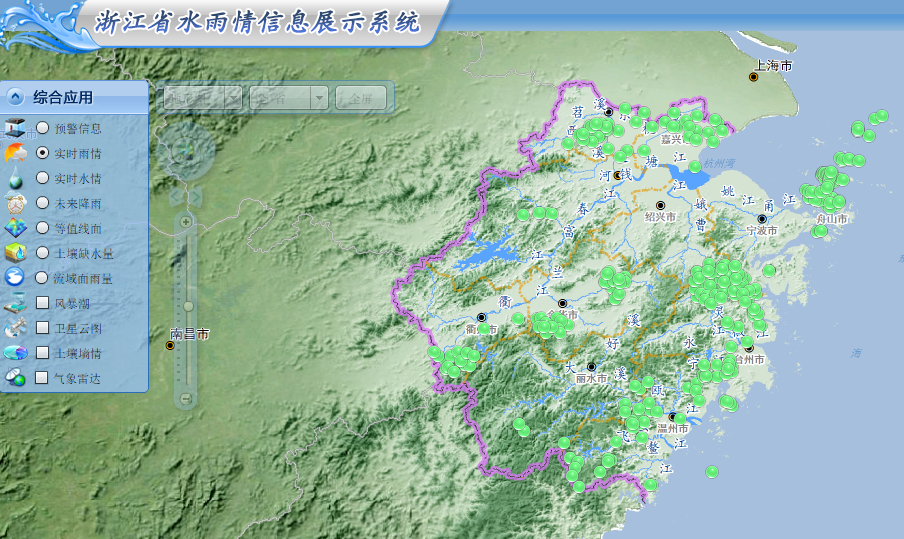
Task: Click the 土壤缺水量 soil layer icon
Action: click(16, 253)
